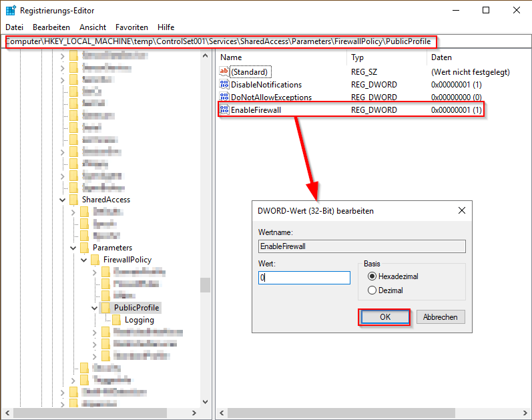Click the DWORD icon of DoNotAllowExceptions

[224, 97]
